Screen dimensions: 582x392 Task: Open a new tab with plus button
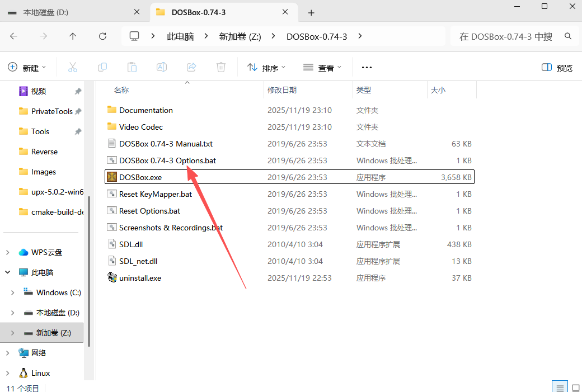pos(311,12)
